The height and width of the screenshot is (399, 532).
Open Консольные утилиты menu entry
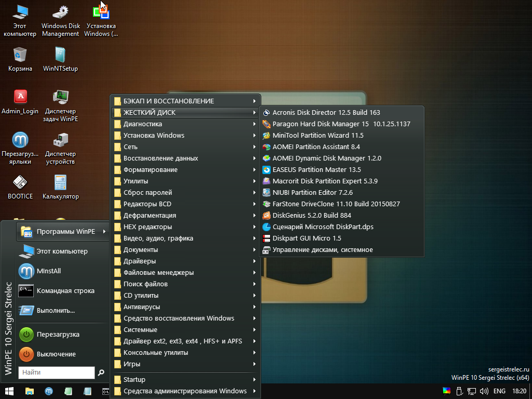coord(185,353)
